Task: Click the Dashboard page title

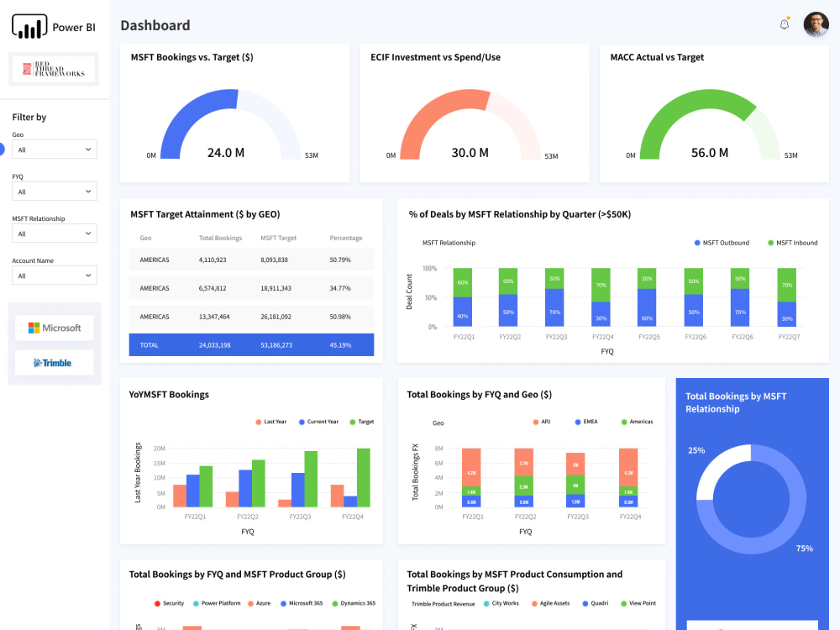Action: click(x=155, y=25)
